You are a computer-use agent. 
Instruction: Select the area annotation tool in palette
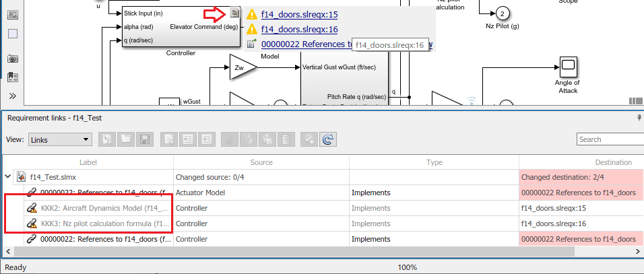tap(13, 34)
